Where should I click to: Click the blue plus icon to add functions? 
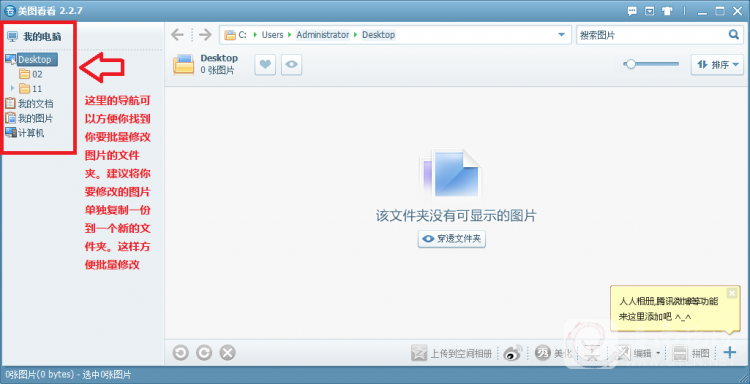click(729, 353)
